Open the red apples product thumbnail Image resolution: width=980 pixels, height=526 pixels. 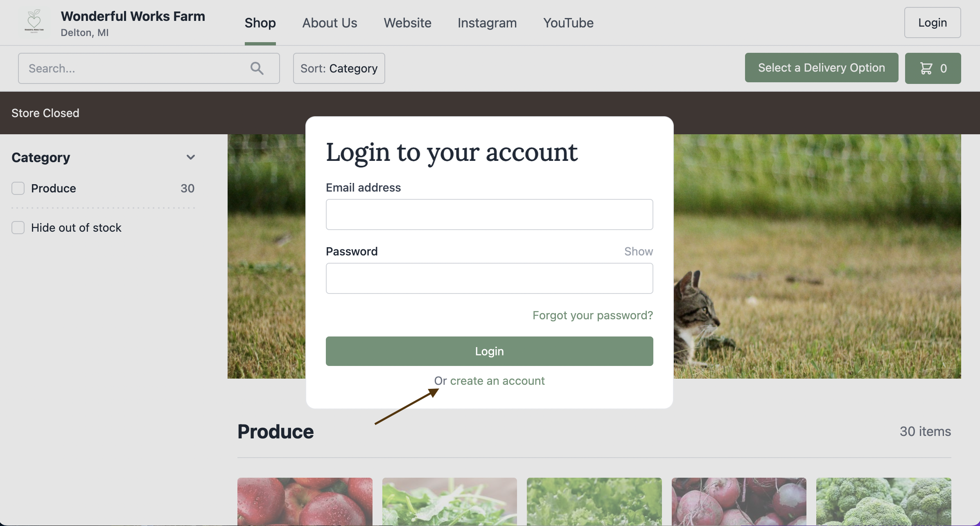pyautogui.click(x=305, y=501)
